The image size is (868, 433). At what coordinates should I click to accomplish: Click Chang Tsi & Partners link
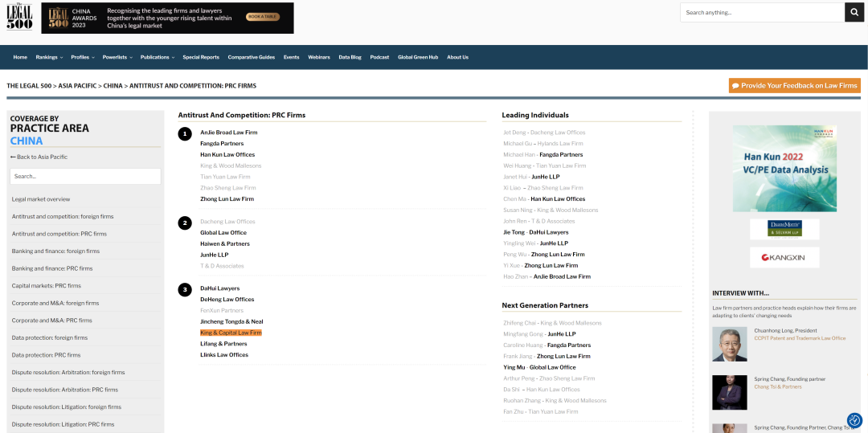coord(777,386)
